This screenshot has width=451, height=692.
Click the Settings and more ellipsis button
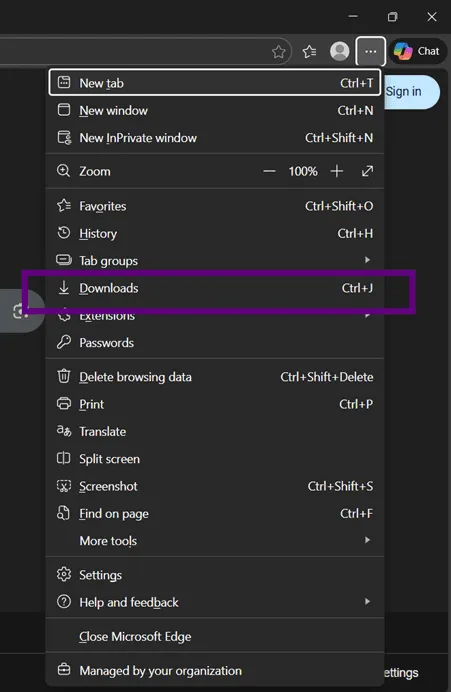371,52
